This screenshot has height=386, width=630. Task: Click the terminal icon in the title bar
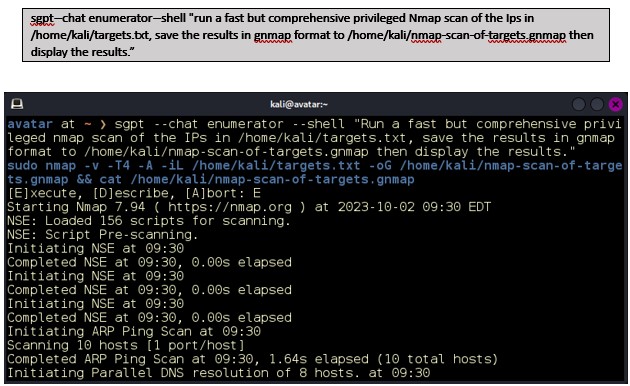click(x=17, y=104)
